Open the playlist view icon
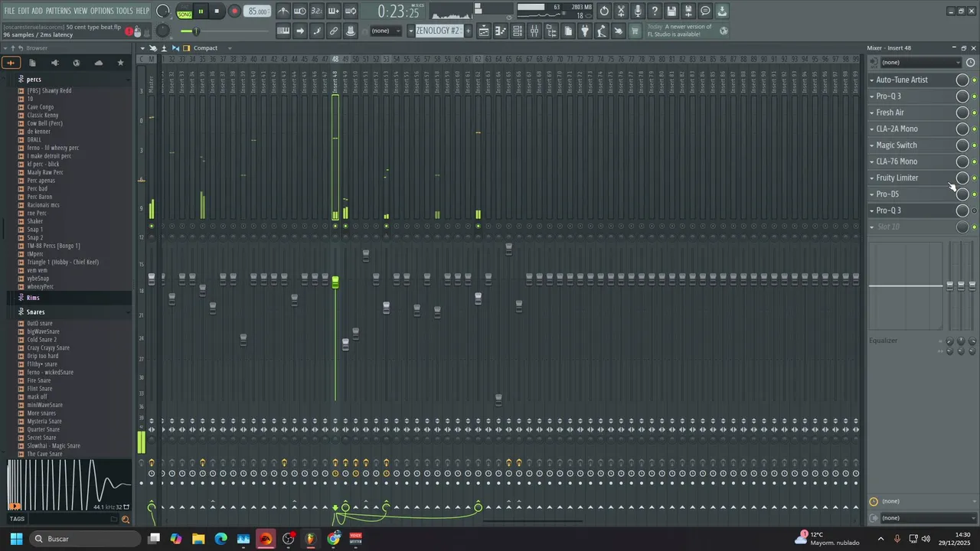980x551 pixels. point(484,31)
